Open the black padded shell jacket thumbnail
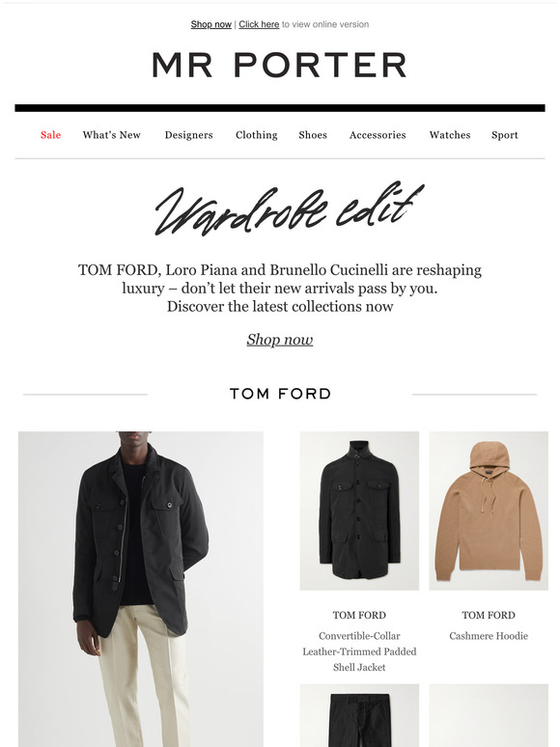Viewport: 560px width, 747px height. point(359,511)
